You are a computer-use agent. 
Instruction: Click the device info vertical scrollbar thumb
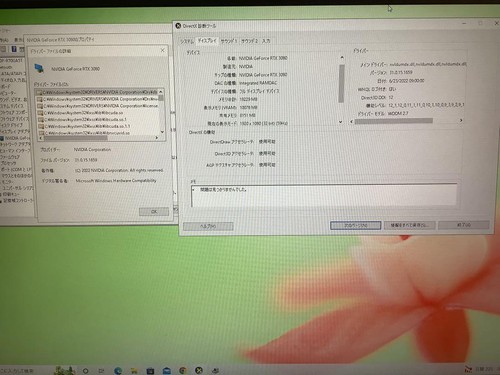point(341,83)
